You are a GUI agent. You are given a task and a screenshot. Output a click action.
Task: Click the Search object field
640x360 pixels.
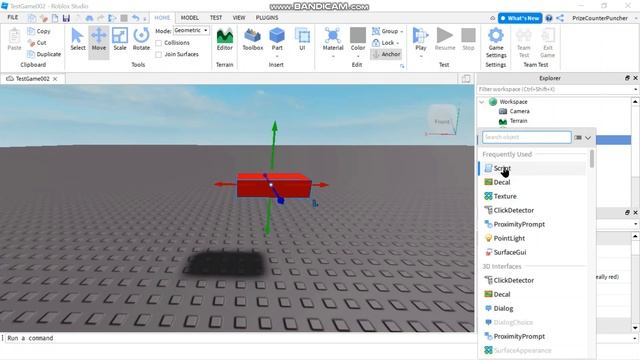[527, 137]
